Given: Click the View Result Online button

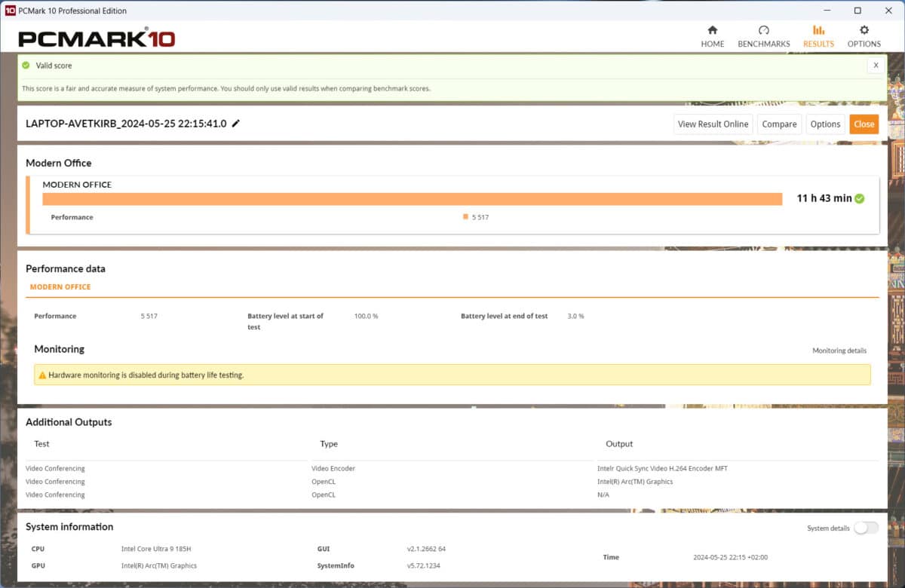Looking at the screenshot, I should pyautogui.click(x=713, y=124).
